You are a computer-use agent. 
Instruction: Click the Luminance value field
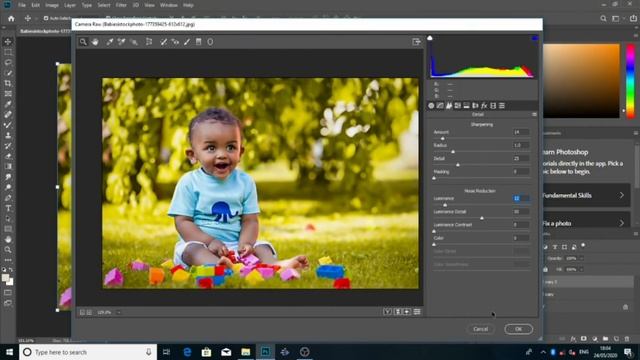click(x=521, y=198)
